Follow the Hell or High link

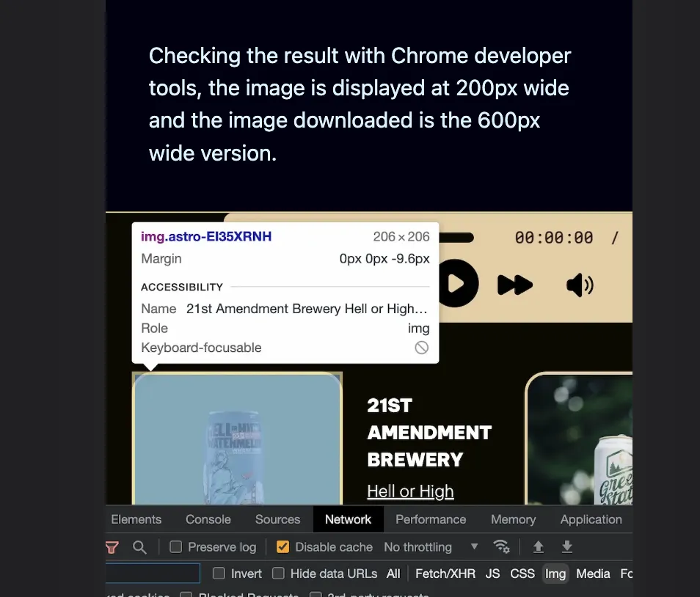410,491
